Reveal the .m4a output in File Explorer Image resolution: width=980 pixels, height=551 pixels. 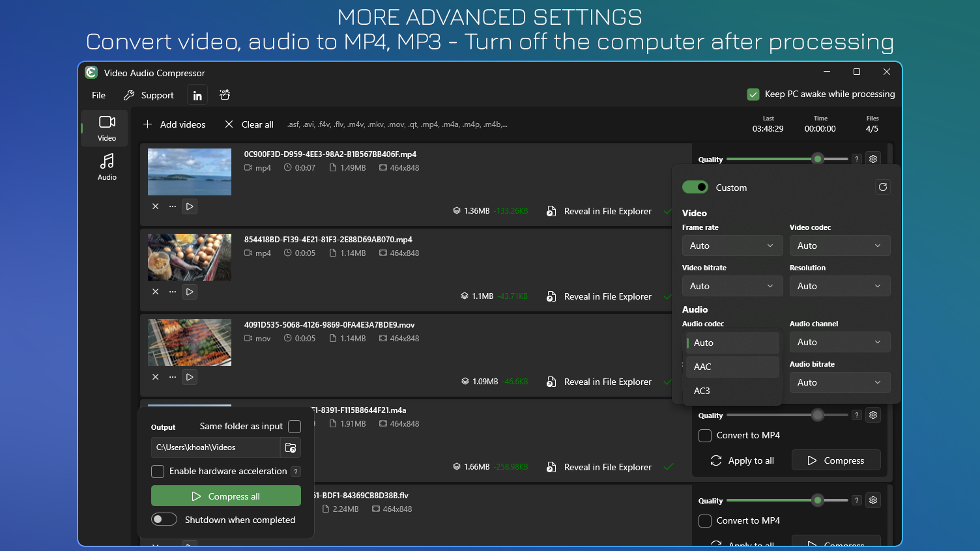tap(599, 467)
